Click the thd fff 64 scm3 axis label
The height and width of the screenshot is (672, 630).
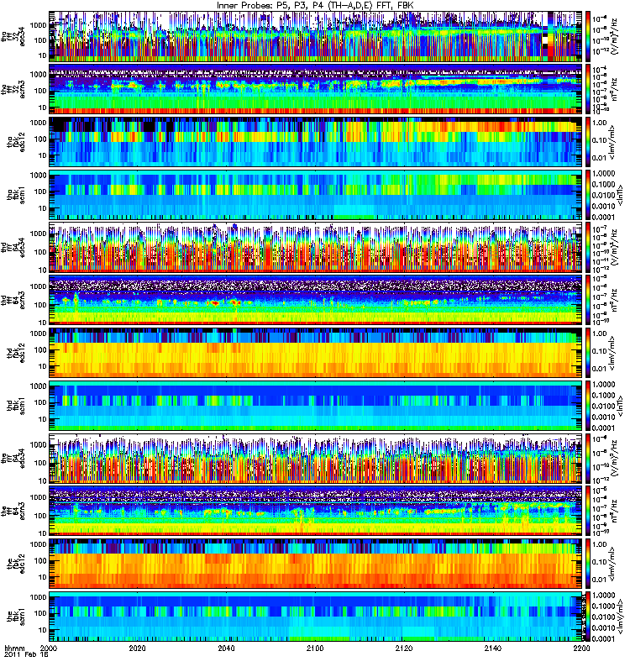click(13, 300)
